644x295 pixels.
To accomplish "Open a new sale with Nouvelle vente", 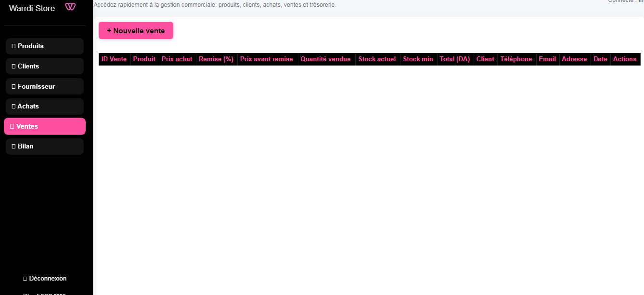I will coord(136,30).
